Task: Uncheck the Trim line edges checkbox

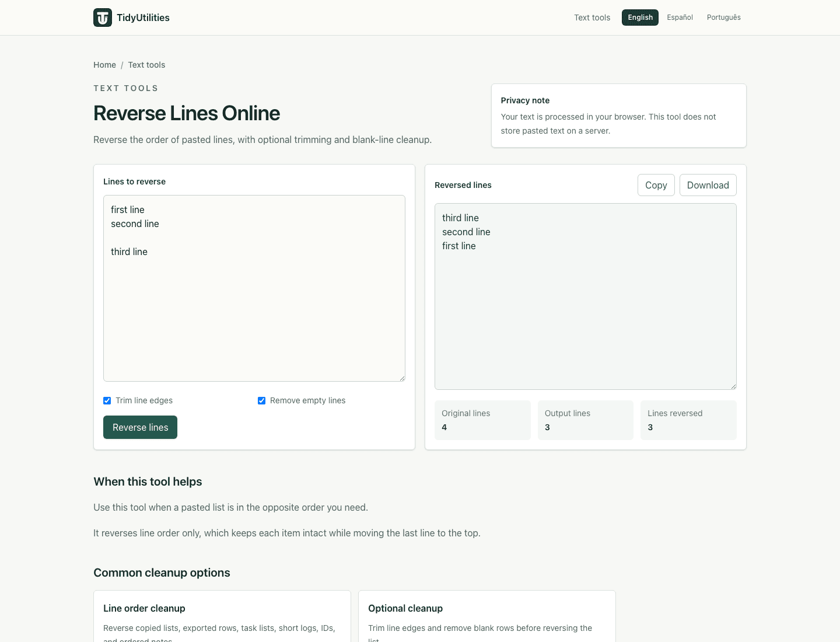Action: click(x=107, y=400)
